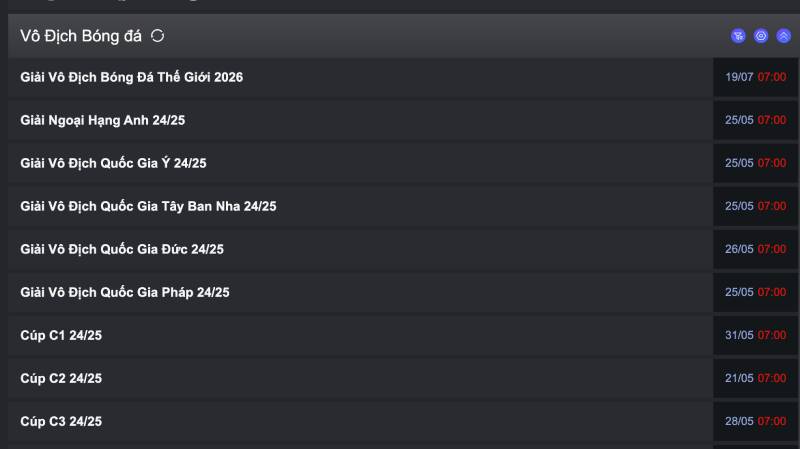Click the 19/07 07:00 date cell

(755, 77)
